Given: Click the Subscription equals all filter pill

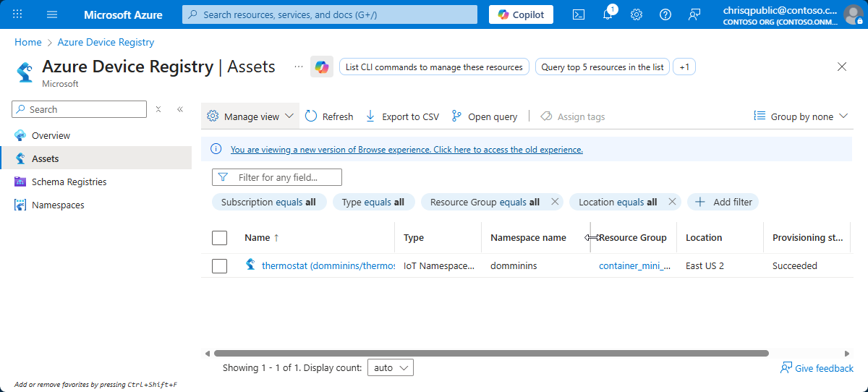Looking at the screenshot, I should click(269, 202).
